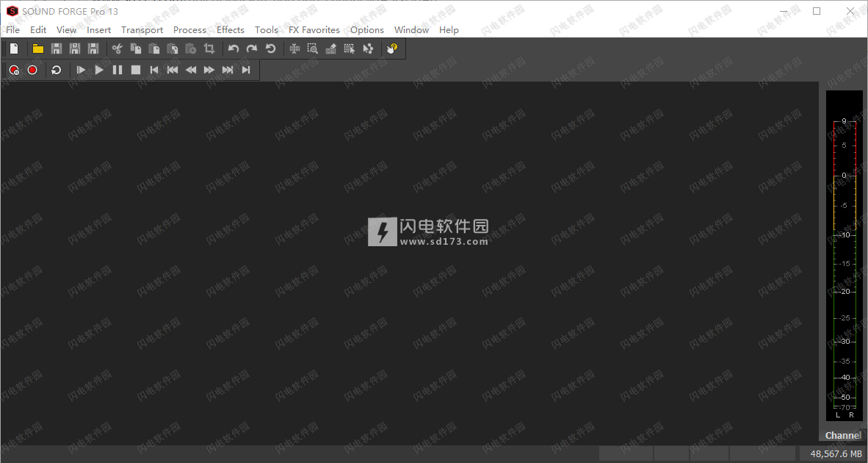
Task: Undo the last action
Action: point(233,49)
